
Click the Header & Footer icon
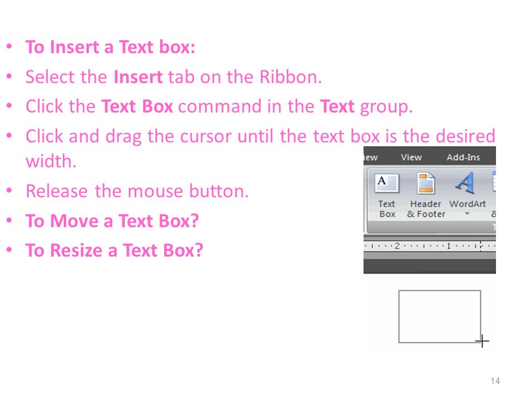point(426,183)
